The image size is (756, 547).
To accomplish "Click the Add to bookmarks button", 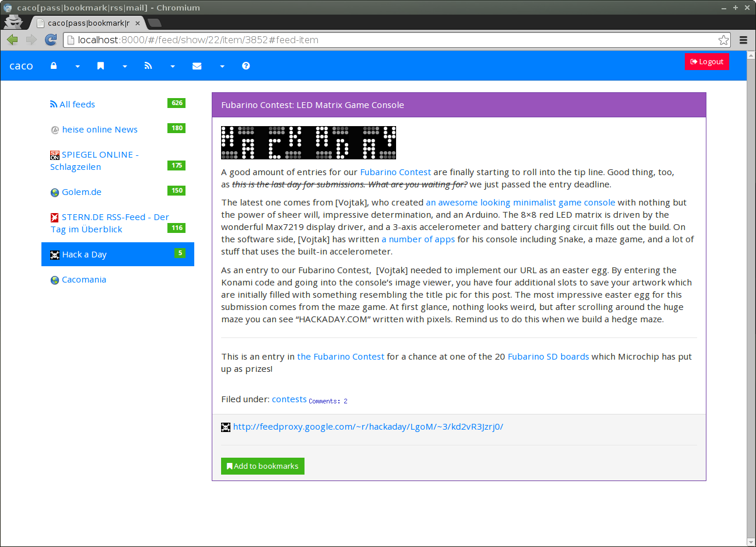I will click(x=262, y=466).
